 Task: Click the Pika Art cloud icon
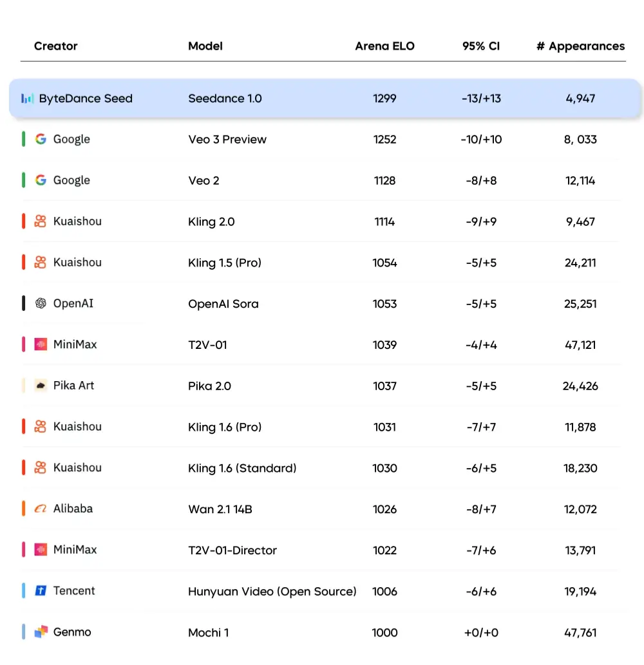tap(39, 386)
